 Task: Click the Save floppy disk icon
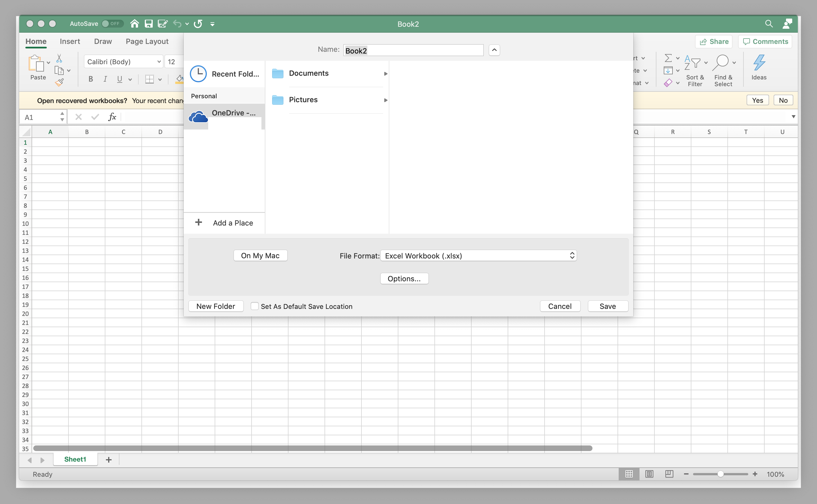tap(148, 24)
